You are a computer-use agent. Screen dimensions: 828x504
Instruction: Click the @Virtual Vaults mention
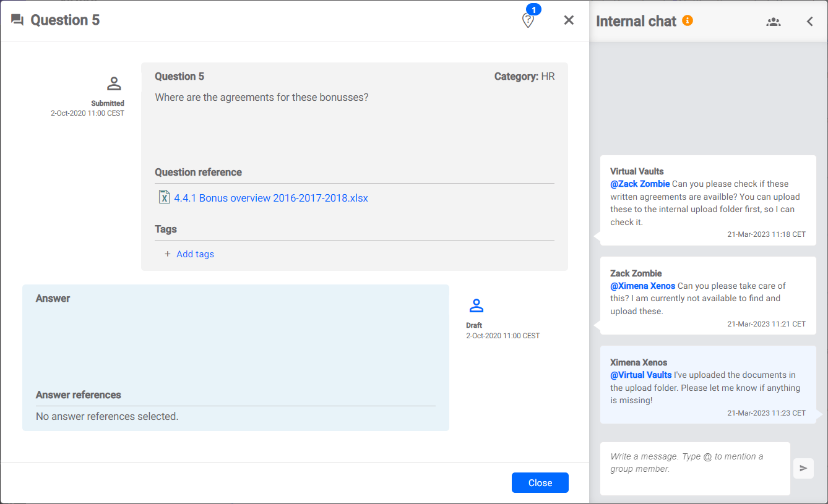point(640,375)
